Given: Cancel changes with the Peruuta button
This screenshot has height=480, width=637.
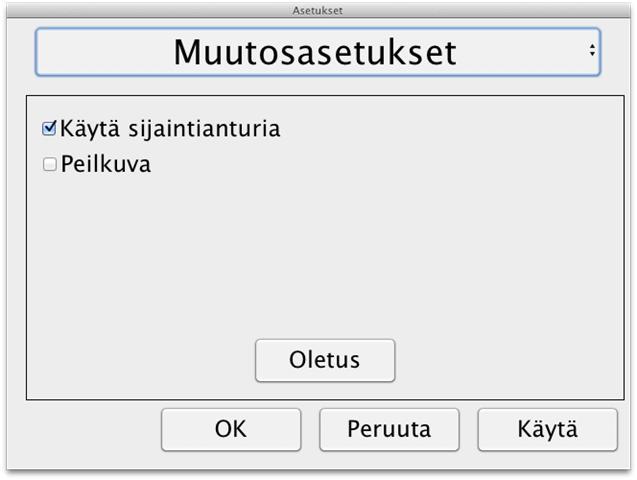Looking at the screenshot, I should pyautogui.click(x=389, y=430).
